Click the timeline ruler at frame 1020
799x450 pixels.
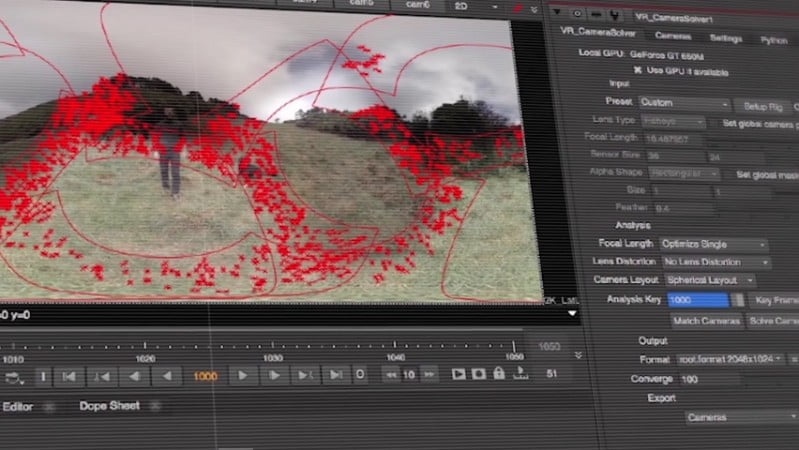145,348
